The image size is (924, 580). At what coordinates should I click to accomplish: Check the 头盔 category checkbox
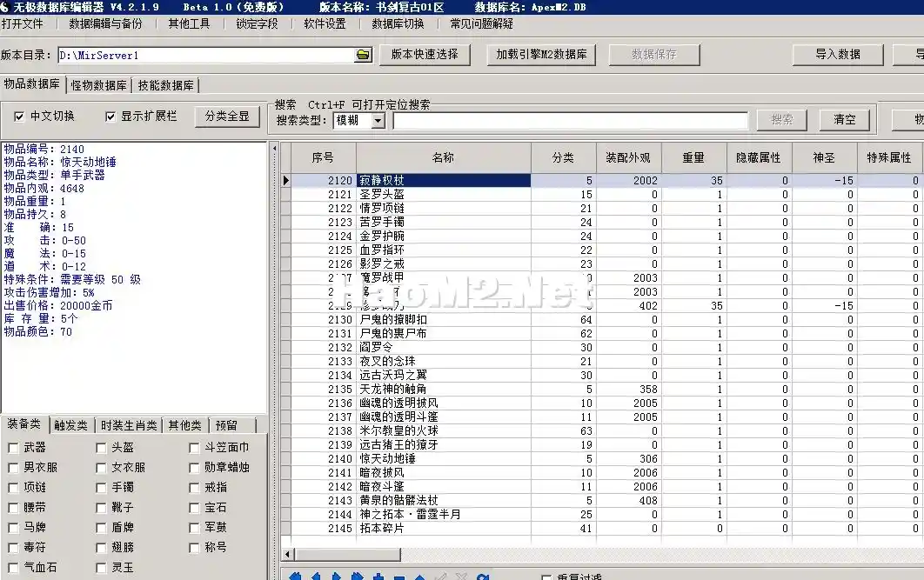click(101, 448)
